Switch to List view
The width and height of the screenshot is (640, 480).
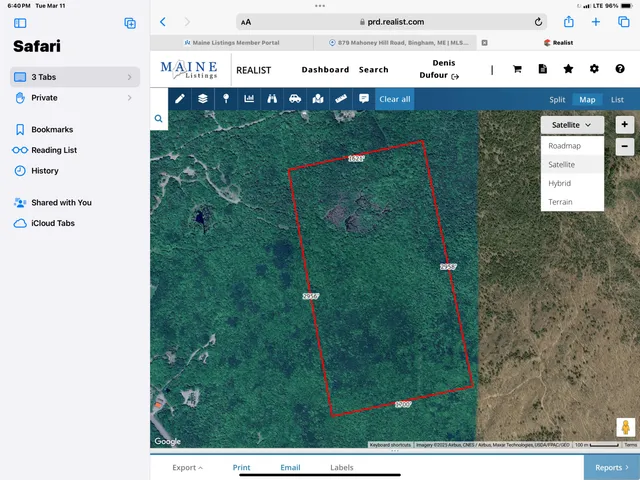pyautogui.click(x=617, y=100)
